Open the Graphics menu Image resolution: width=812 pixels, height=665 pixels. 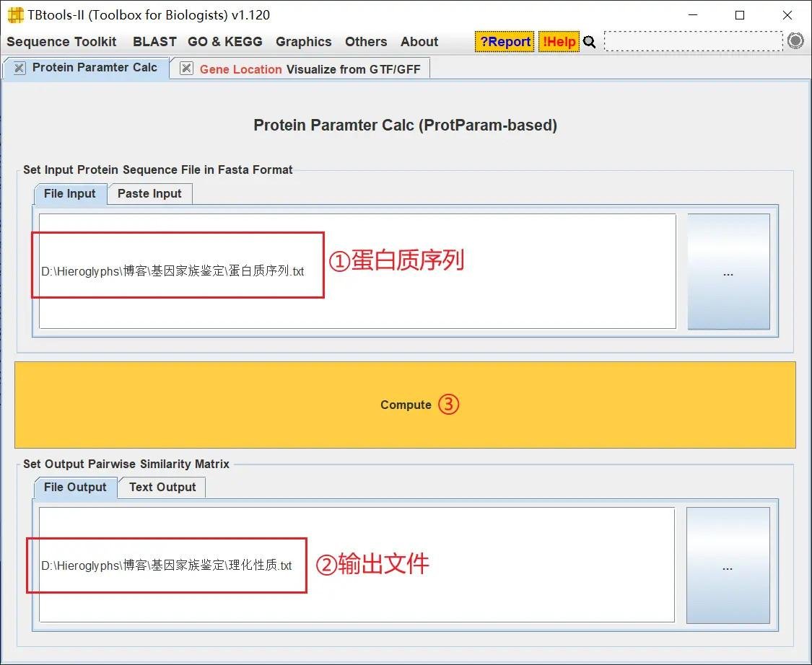point(303,42)
